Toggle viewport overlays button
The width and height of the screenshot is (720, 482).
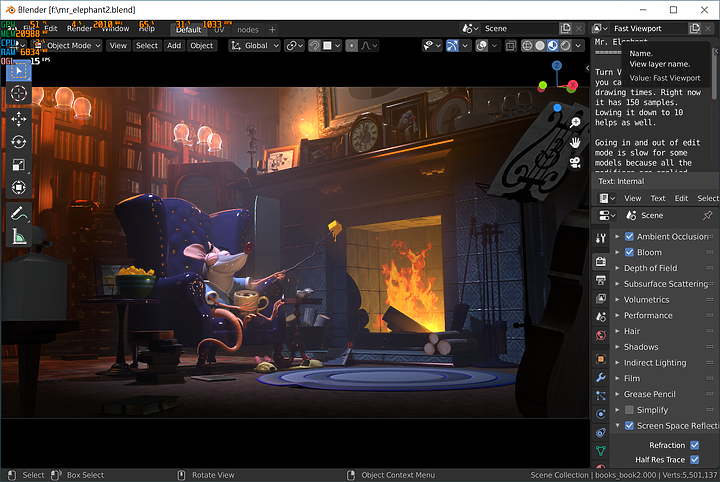(482, 45)
